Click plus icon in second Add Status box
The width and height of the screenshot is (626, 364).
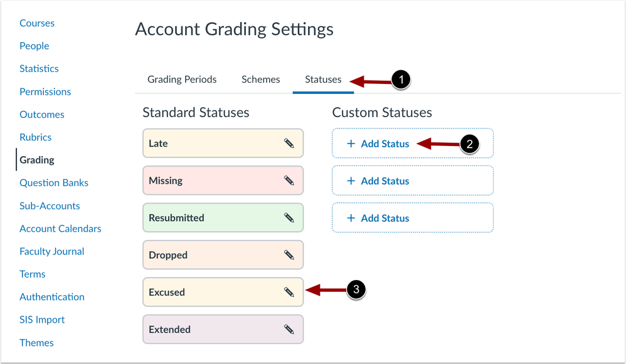click(351, 181)
